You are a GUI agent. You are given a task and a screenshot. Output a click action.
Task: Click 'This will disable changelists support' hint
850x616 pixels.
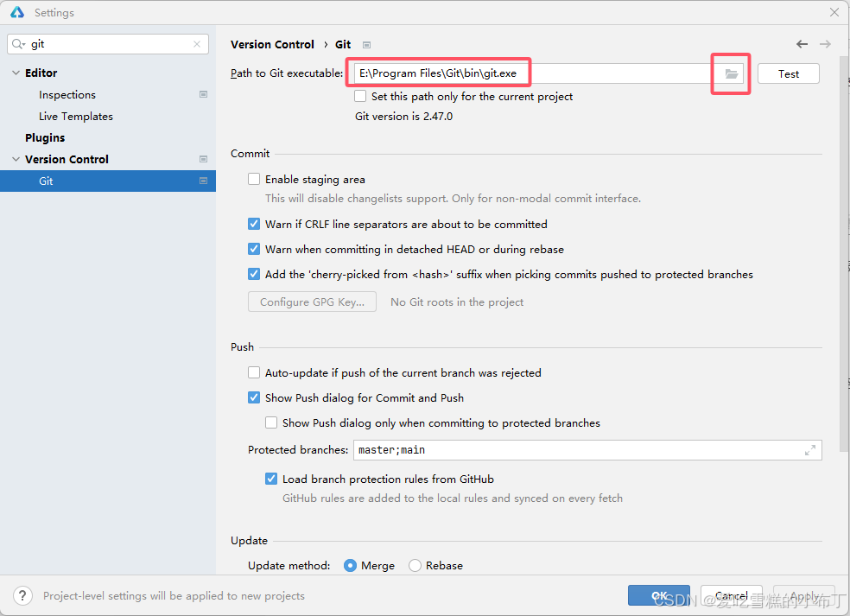click(x=454, y=199)
